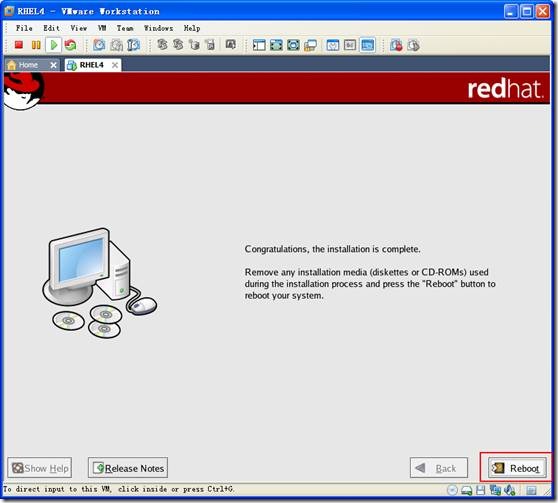Close the Home tab
Viewport: 558px width, 503px height.
tap(53, 65)
